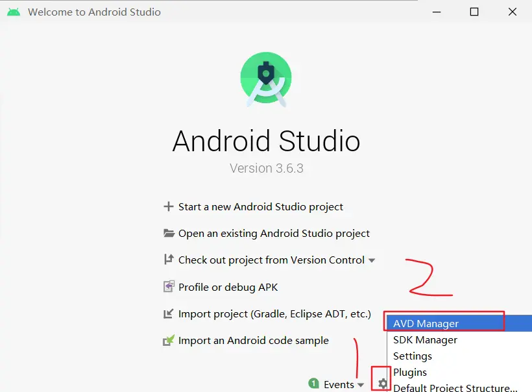The image size is (532, 392).
Task: Click the Welcome to Android Studio title
Action: point(94,12)
